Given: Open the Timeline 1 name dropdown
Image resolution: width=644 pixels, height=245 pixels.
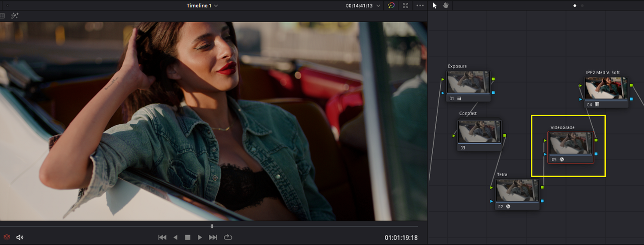Looking at the screenshot, I should 202,6.
